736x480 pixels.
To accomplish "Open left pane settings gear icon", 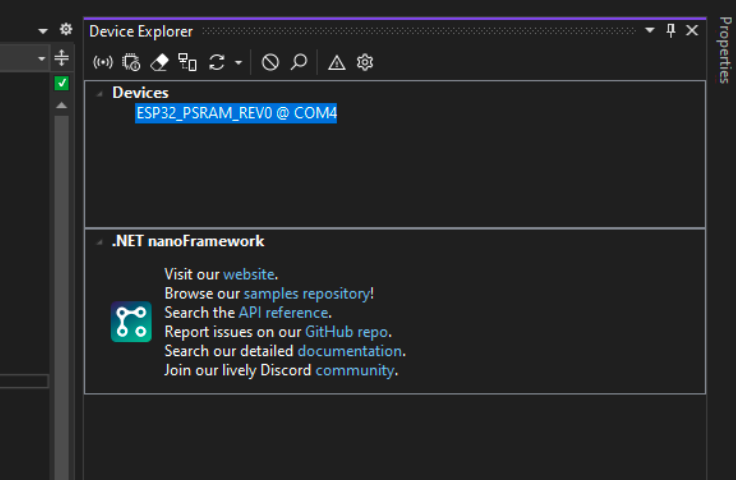I will tap(66, 30).
